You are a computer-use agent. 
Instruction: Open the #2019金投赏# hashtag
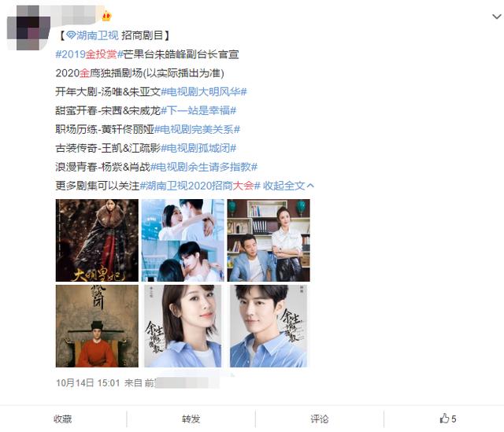pos(90,54)
